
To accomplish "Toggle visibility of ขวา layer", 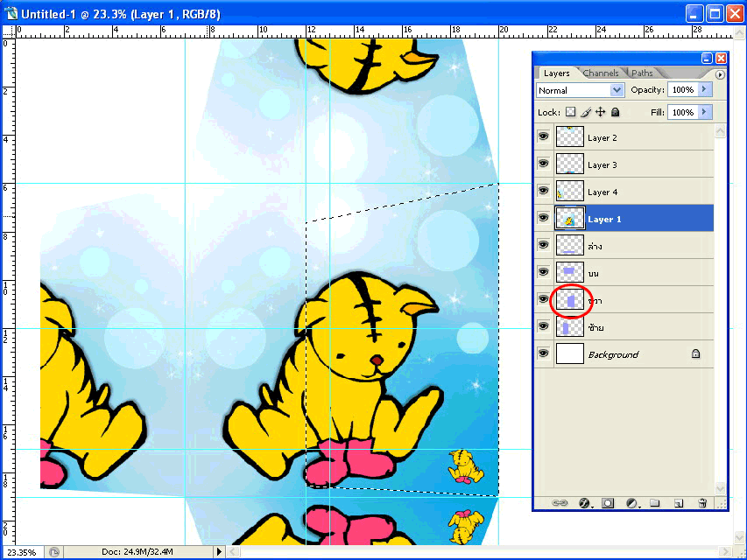I will (543, 299).
